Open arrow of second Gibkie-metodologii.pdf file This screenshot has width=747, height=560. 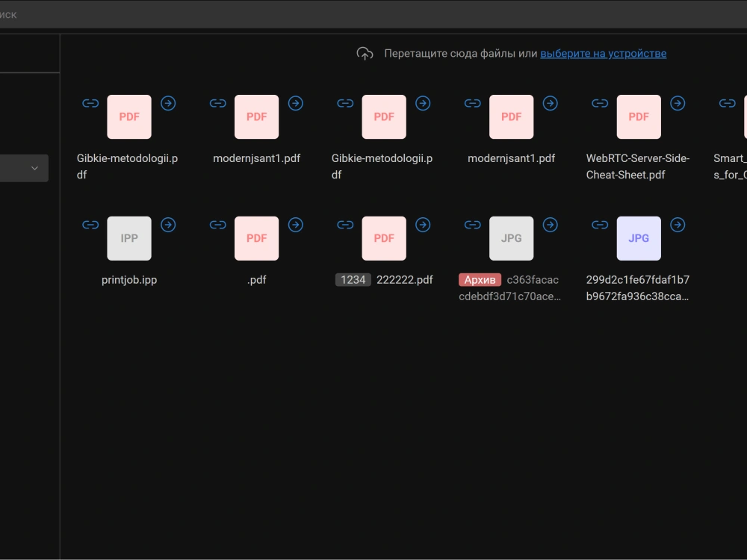click(x=423, y=103)
